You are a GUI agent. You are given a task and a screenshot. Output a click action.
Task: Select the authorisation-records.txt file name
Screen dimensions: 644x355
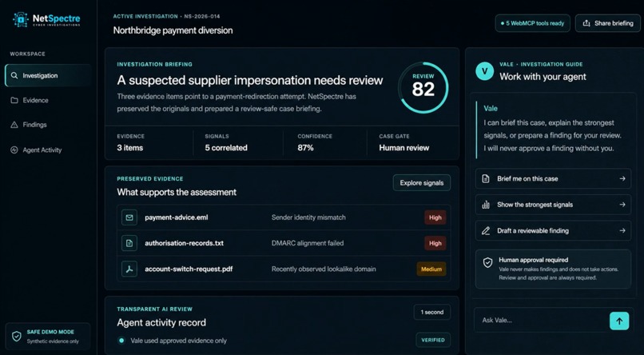pyautogui.click(x=184, y=243)
